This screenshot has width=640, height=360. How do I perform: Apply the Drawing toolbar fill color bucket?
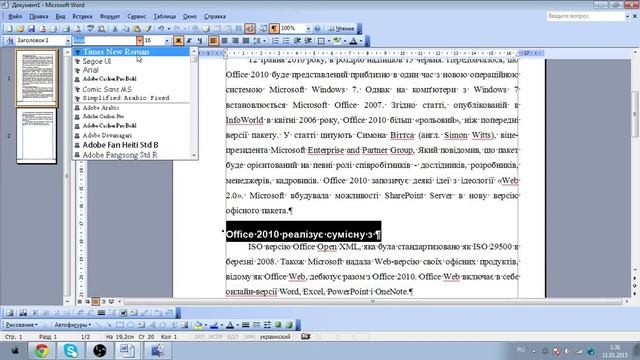198,325
